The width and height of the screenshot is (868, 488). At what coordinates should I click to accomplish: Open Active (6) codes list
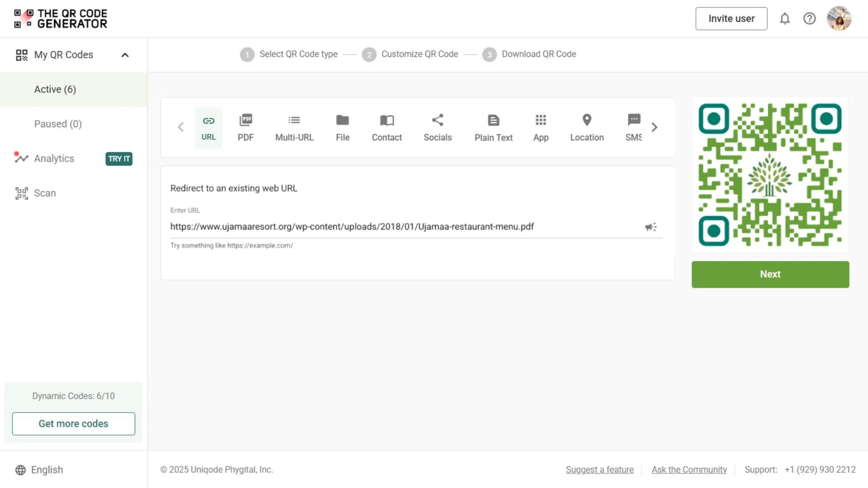tap(74, 89)
